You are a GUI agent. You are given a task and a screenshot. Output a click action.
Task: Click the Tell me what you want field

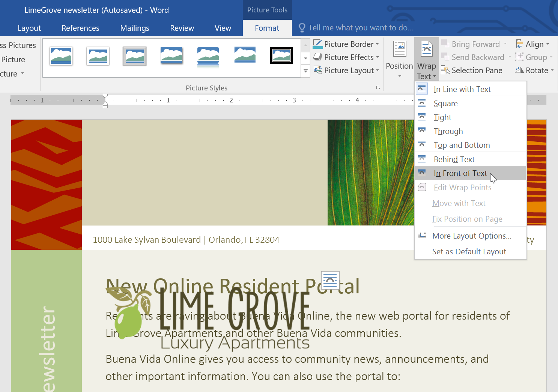pos(360,27)
